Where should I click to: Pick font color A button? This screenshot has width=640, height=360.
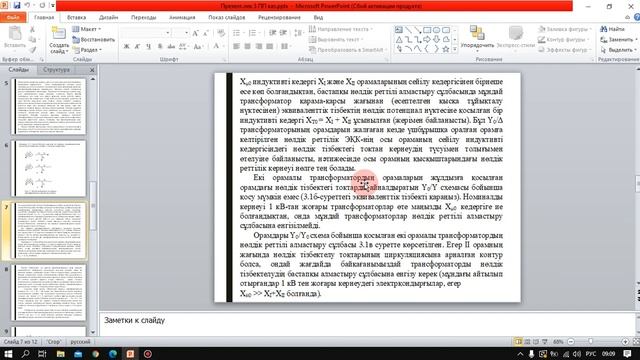tap(217, 47)
